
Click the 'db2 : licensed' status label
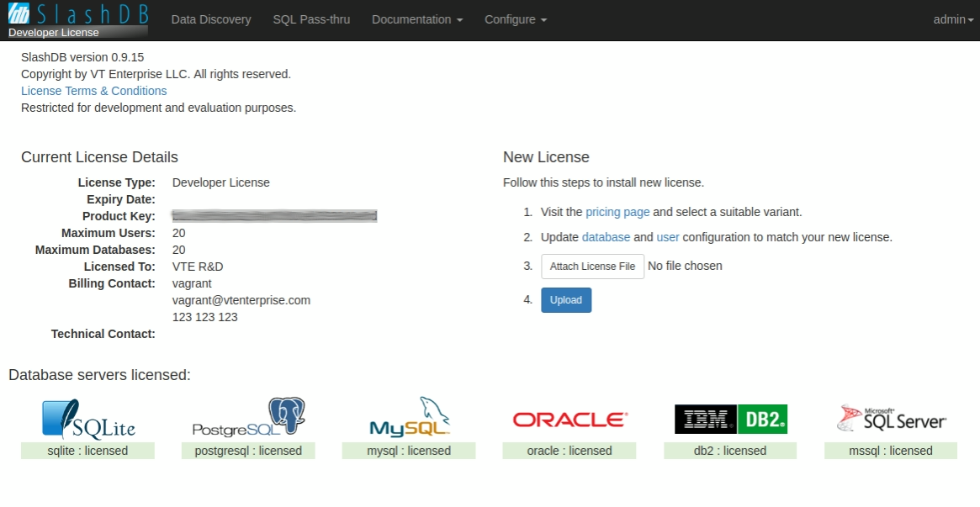click(x=730, y=451)
